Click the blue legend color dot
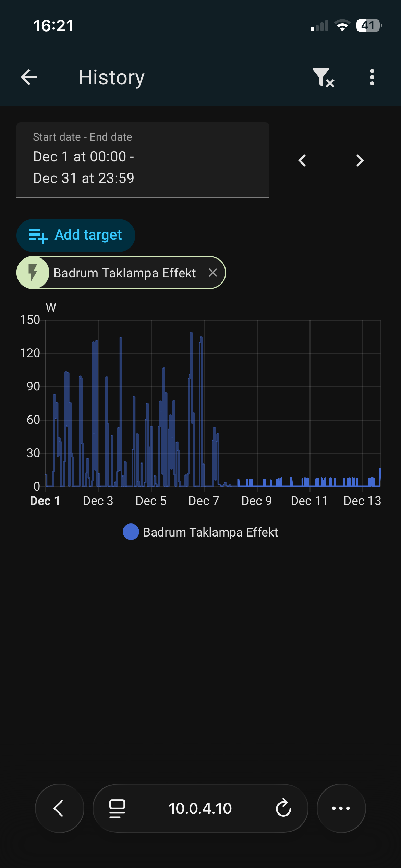401x868 pixels. pos(131,532)
